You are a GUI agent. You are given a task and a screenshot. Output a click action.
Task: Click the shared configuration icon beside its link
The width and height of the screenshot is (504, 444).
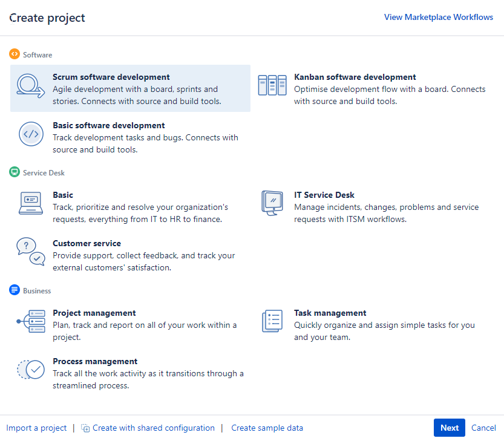point(87,428)
